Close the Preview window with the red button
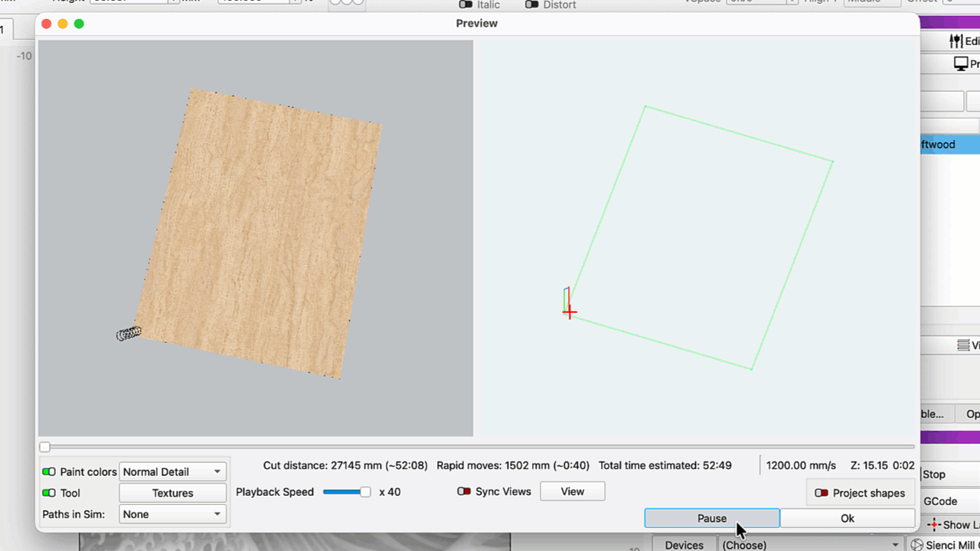Viewport: 980px width, 551px height. [46, 24]
